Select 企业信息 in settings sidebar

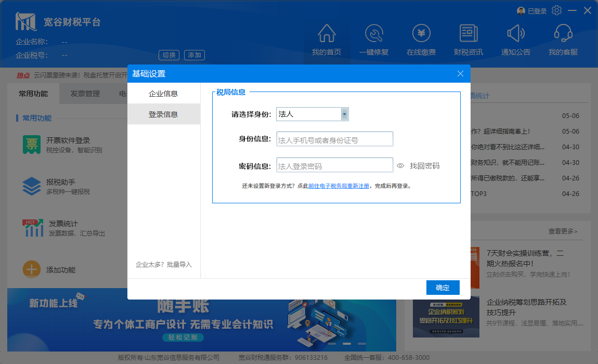163,94
